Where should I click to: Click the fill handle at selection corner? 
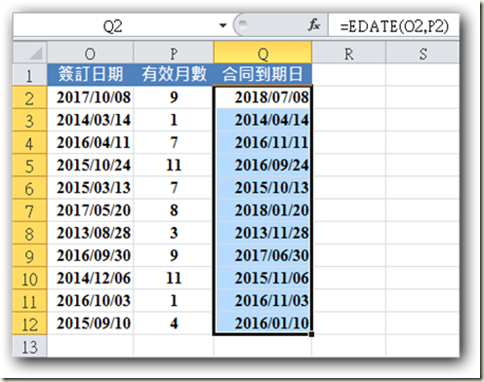[x=311, y=334]
